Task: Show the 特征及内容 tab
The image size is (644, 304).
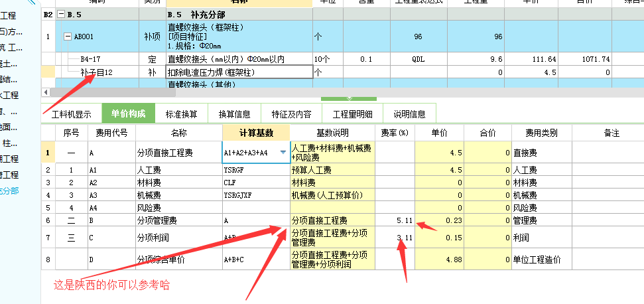Action: 291,114
